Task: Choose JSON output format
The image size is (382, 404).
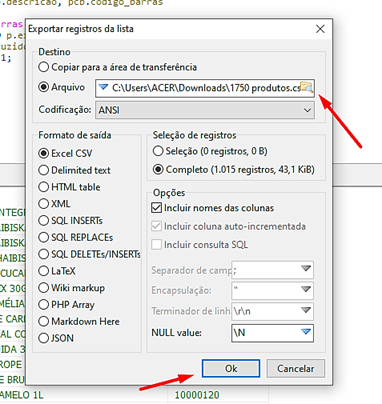Action: [56, 338]
